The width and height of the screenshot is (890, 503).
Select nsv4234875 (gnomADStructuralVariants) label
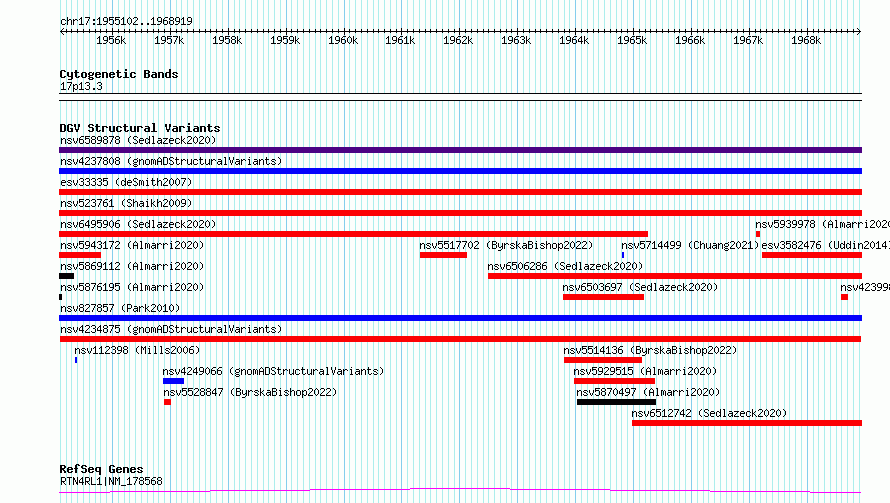[171, 329]
